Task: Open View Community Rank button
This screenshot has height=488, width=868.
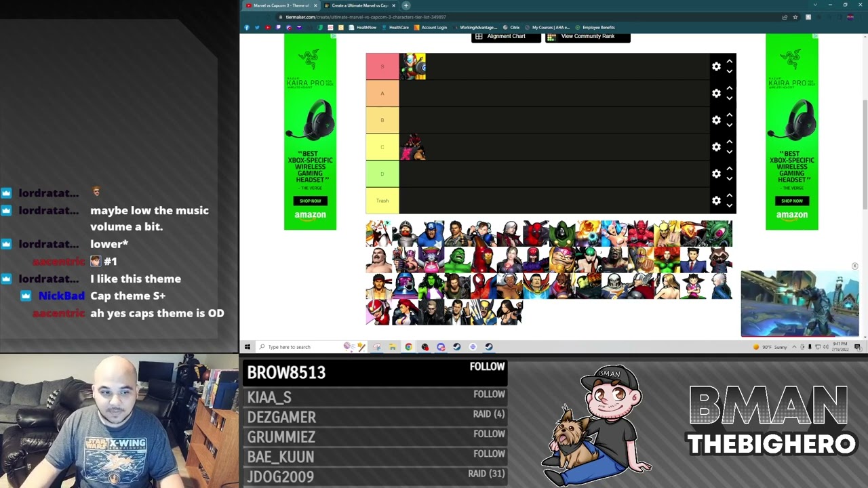Action: tap(588, 37)
